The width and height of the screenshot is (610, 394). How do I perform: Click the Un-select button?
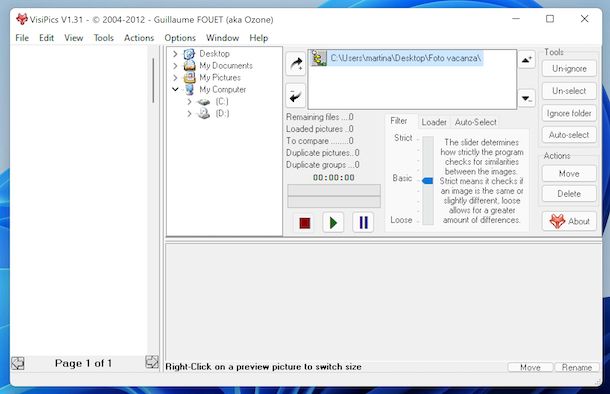pyautogui.click(x=569, y=91)
